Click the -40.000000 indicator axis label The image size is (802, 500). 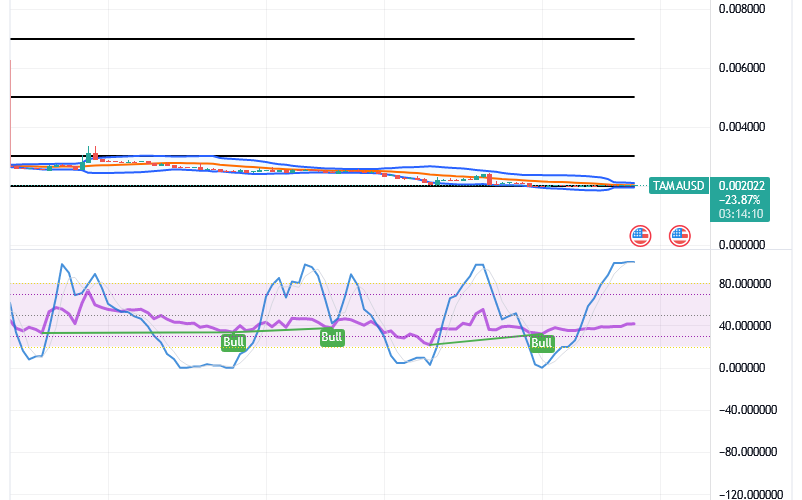pos(748,410)
